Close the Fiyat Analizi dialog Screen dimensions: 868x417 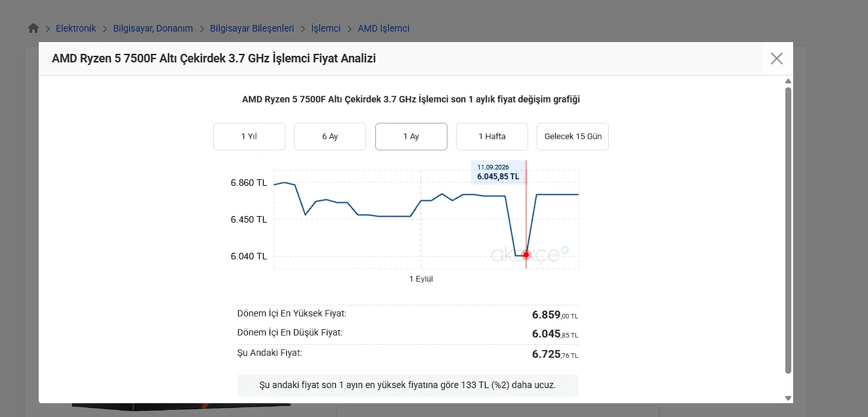[x=777, y=58]
